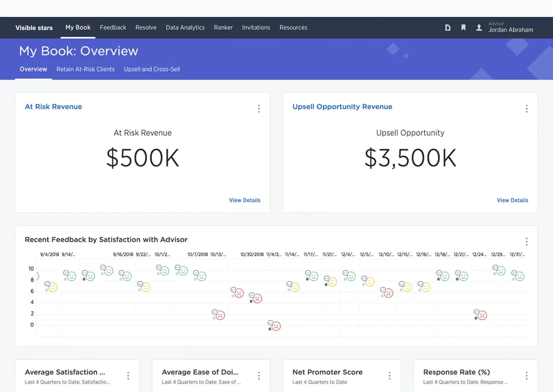Open Response Rate card options menu

point(526,376)
